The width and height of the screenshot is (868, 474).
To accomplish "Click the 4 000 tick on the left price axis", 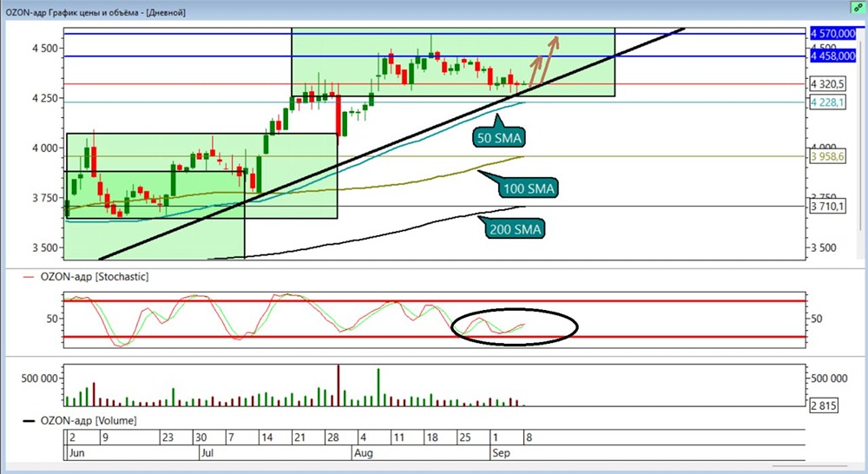I will [x=44, y=148].
